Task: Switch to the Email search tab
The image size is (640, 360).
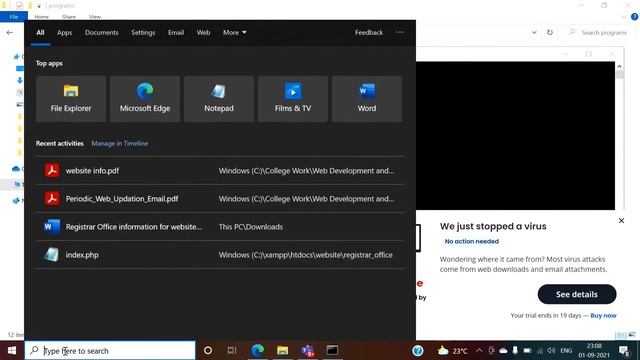Action: 176,32
